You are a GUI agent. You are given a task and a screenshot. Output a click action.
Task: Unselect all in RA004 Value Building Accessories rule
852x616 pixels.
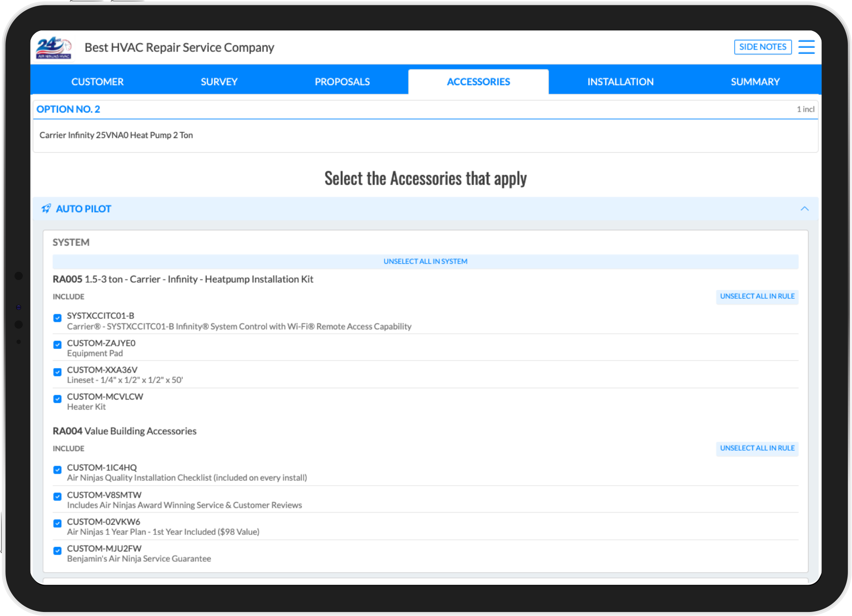pos(757,448)
